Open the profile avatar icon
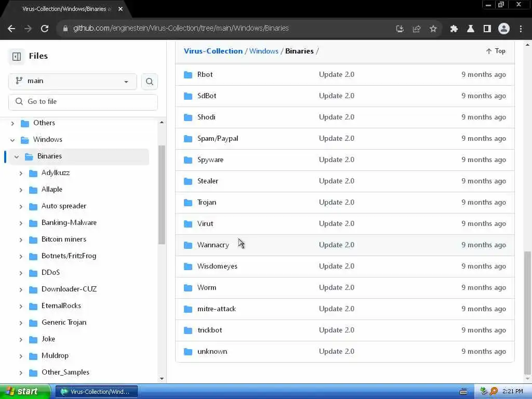 point(504,29)
